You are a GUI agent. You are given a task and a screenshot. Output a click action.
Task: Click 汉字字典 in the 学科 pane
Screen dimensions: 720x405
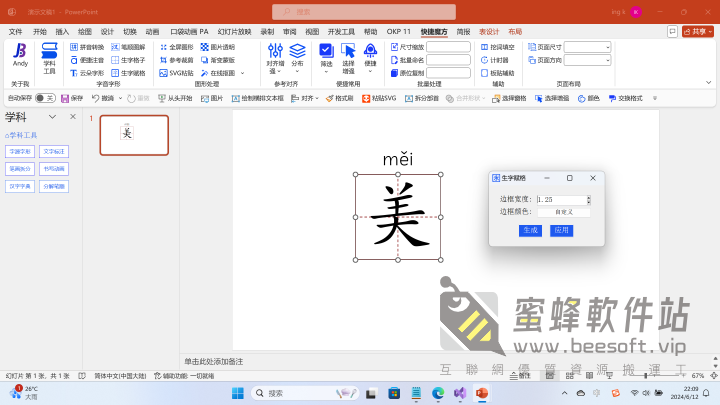pyautogui.click(x=20, y=186)
